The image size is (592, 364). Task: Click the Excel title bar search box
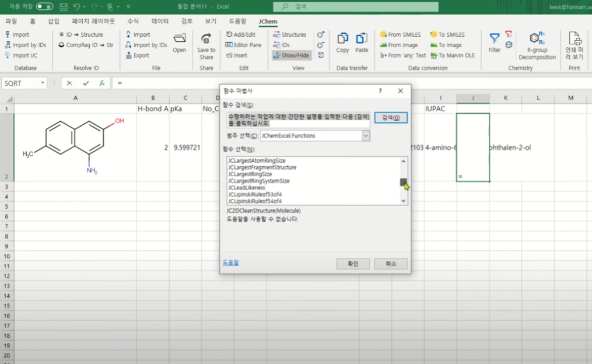click(x=356, y=7)
